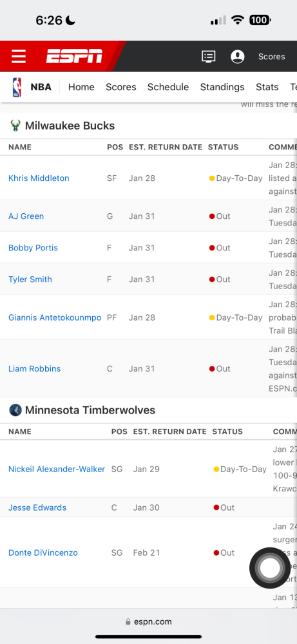Image resolution: width=297 pixels, height=644 pixels.
Task: Open the ESPN hamburger menu
Action: (19, 56)
